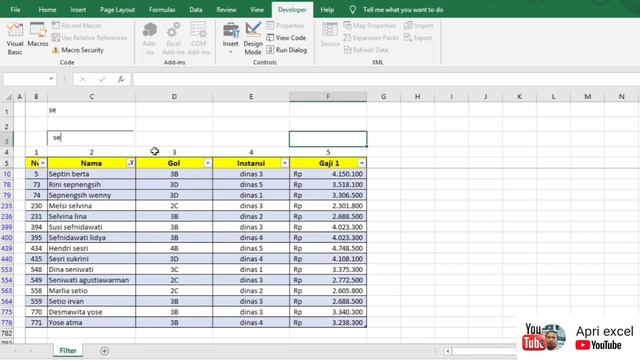Open the Help tab
This screenshot has width=640, height=360.
click(327, 9)
